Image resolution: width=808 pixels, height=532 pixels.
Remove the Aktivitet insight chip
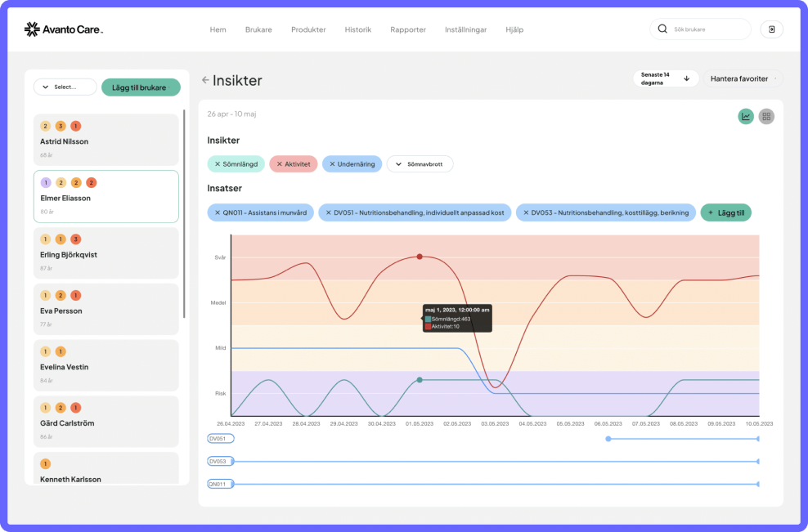click(280, 163)
